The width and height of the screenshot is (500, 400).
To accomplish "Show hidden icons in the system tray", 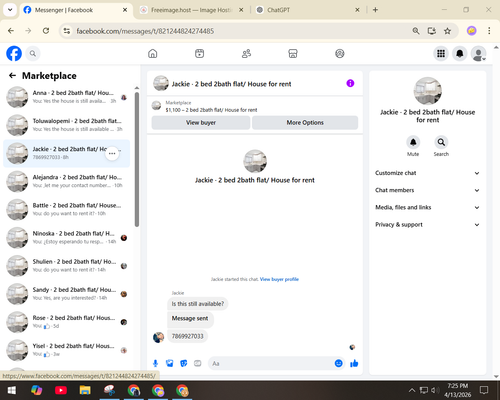I will (412, 390).
